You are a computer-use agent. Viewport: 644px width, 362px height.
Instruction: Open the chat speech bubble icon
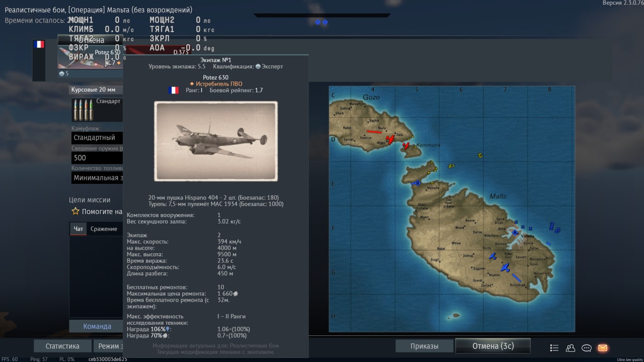(586, 347)
